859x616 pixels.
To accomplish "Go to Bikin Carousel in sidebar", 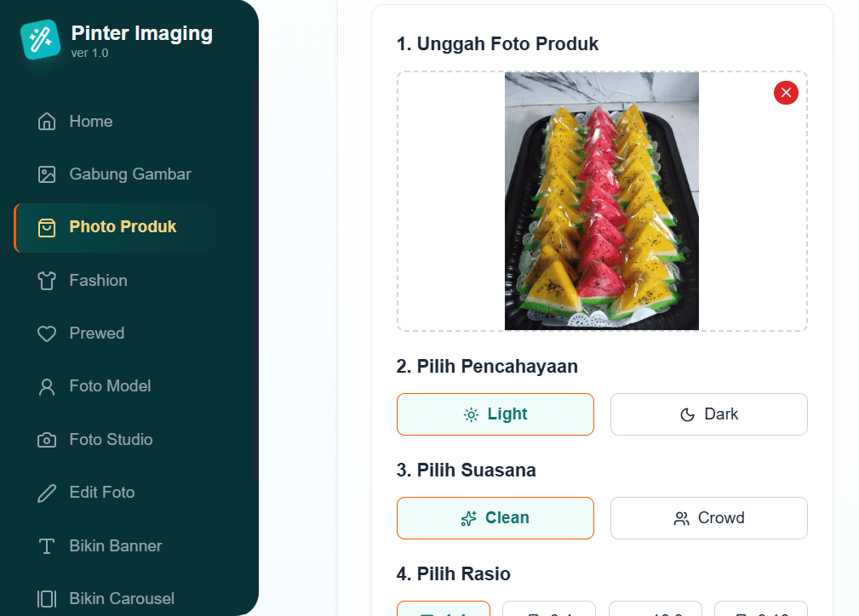I will pos(122,598).
